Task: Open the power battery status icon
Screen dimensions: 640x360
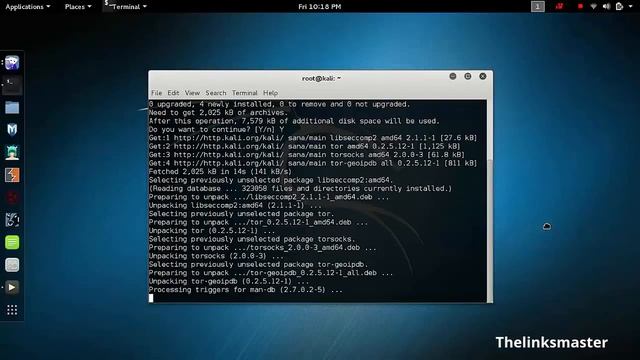Action: [619, 7]
